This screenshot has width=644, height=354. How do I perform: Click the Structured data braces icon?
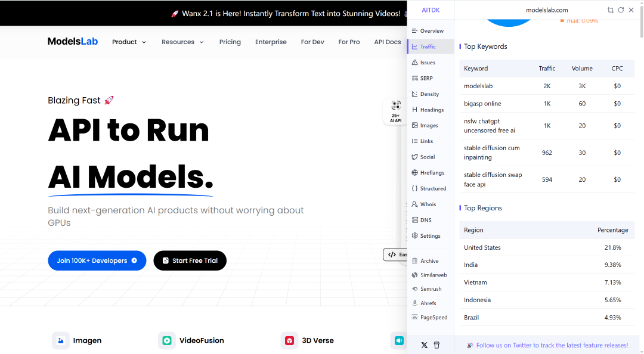415,188
